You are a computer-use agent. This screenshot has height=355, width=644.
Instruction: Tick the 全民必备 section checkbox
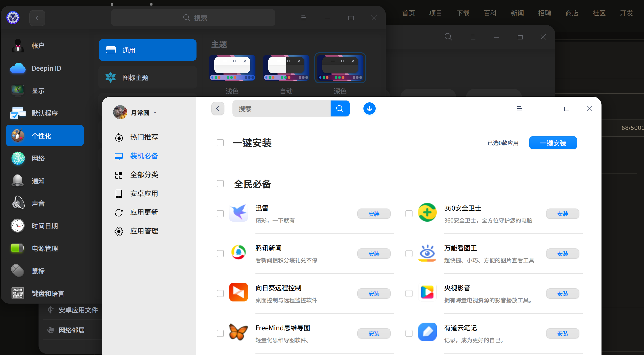[220, 184]
